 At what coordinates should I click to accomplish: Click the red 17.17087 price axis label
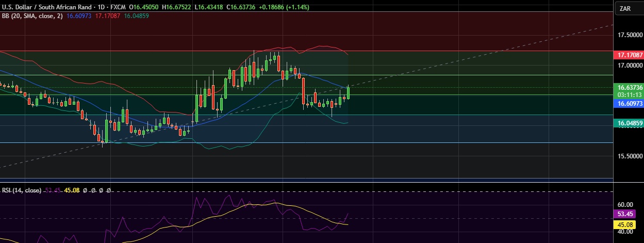coord(629,55)
